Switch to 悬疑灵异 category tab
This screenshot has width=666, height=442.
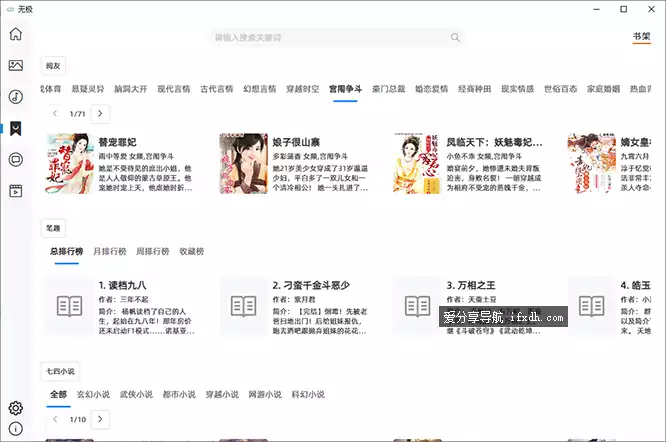click(87, 89)
